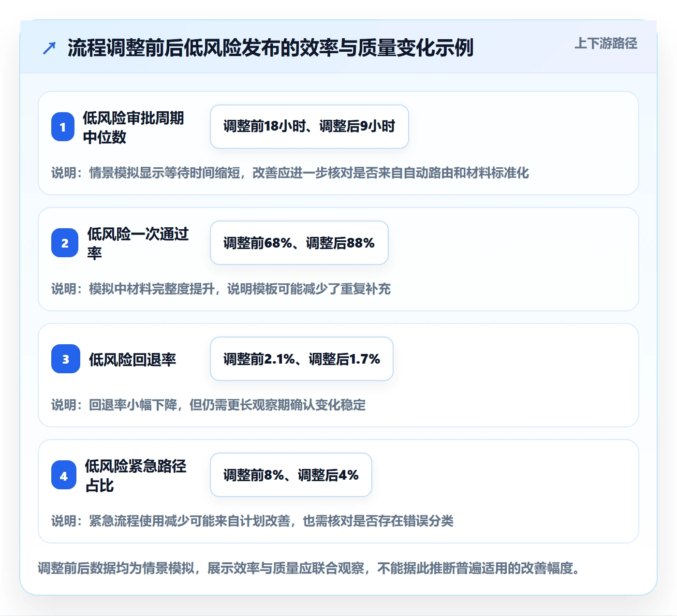Viewport: 677px width, 616px height.
Task: Click the note starting 说明:模拟中材料完整度提升
Action: pyautogui.click(x=221, y=289)
